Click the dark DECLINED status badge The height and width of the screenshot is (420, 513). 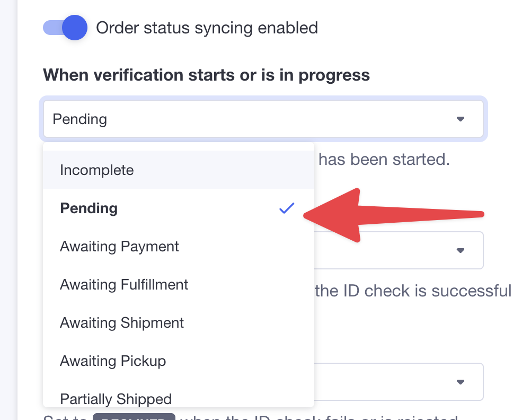(x=134, y=417)
